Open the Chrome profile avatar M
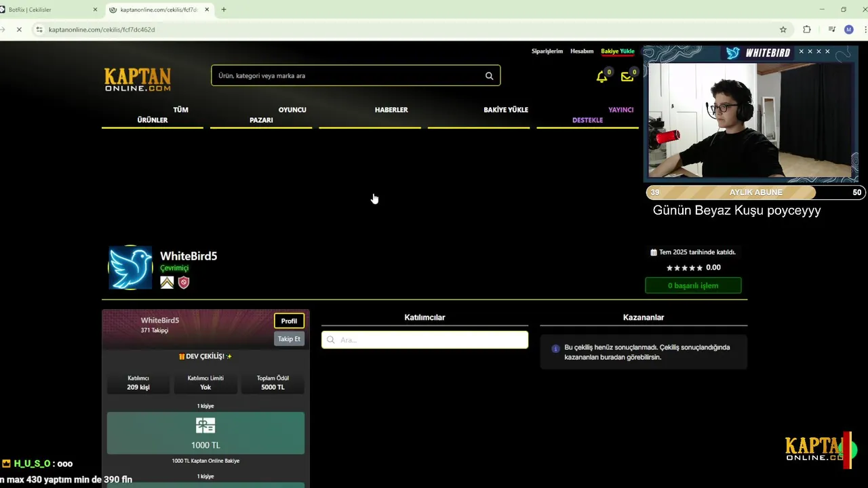This screenshot has height=488, width=868. click(x=848, y=30)
